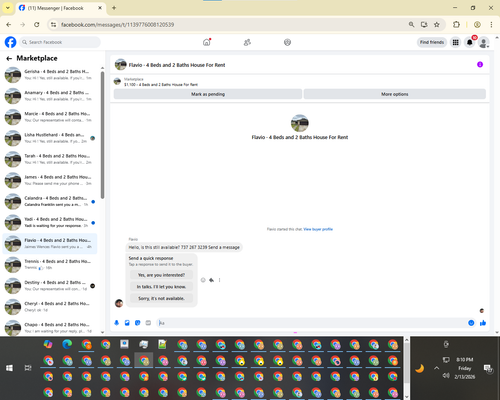Send a thumbs-up like
500x400 pixels.
tap(483, 323)
